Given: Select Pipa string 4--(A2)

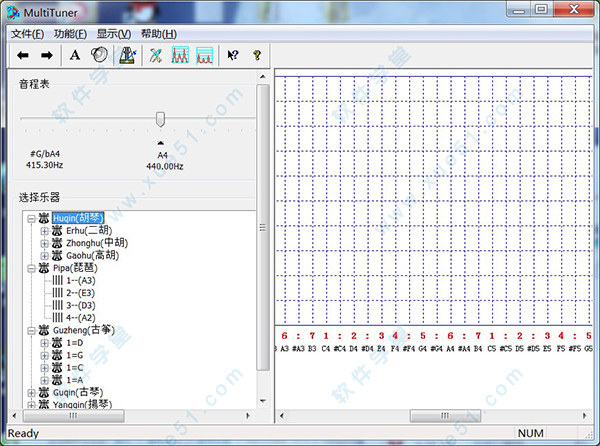Looking at the screenshot, I should (x=80, y=318).
